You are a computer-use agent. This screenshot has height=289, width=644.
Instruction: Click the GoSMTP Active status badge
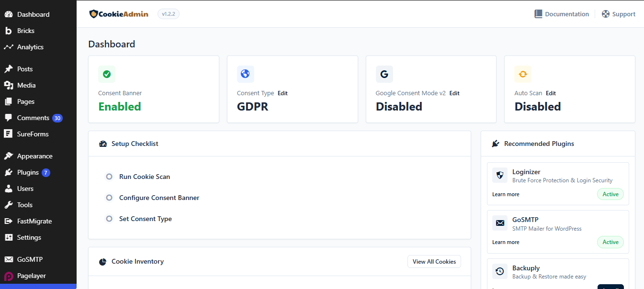pos(610,242)
